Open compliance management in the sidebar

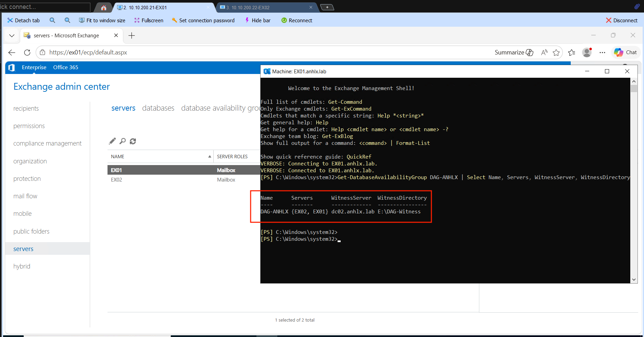point(48,143)
